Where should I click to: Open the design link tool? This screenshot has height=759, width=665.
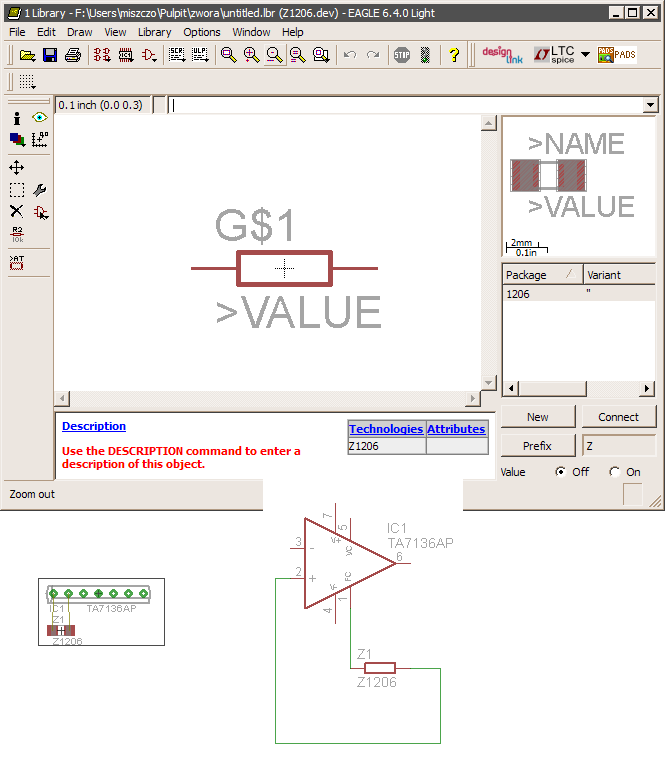503,55
